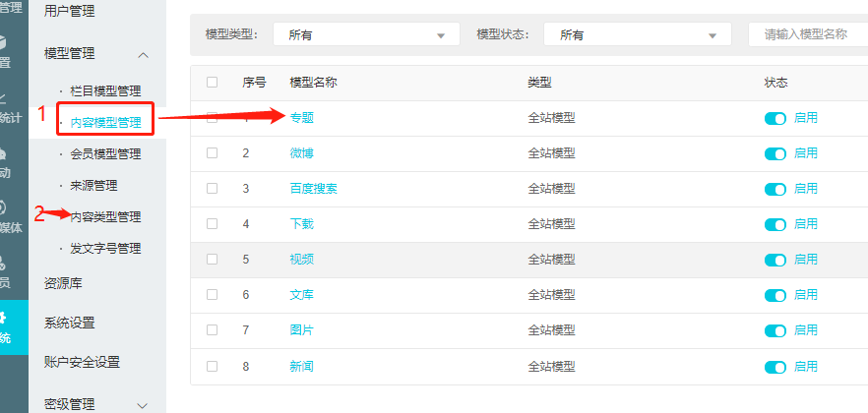Select the checkbox for row 6 文库
868x413 pixels.
click(x=213, y=295)
